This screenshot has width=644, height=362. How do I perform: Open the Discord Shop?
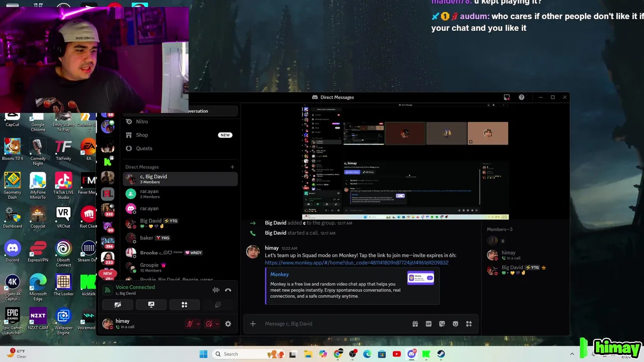coord(180,135)
